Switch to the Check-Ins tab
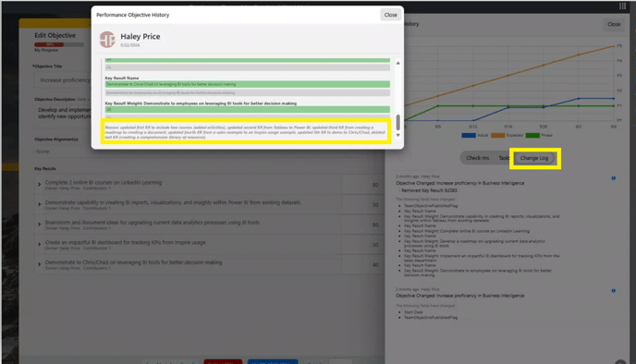 [x=477, y=158]
